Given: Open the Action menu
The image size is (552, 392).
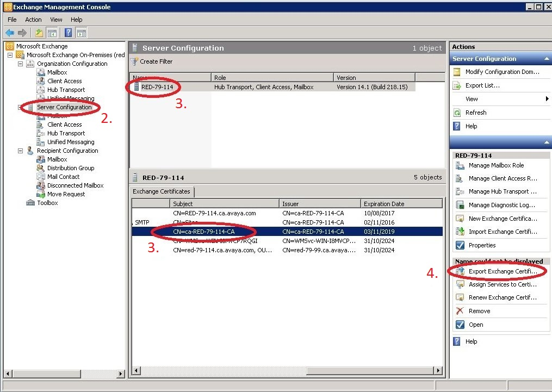Looking at the screenshot, I should pyautogui.click(x=33, y=20).
